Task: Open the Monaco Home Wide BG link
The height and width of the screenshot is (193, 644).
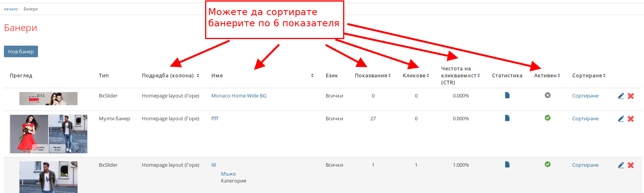Action: [x=239, y=96]
